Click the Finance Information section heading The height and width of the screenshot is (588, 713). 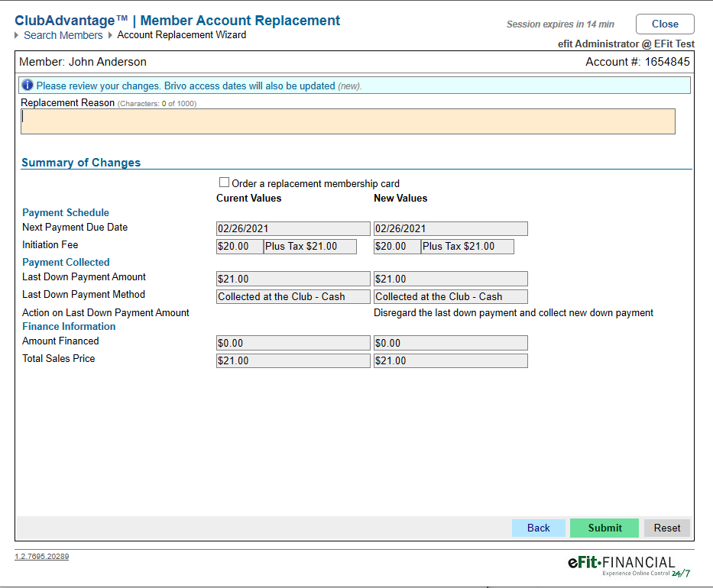click(x=69, y=326)
